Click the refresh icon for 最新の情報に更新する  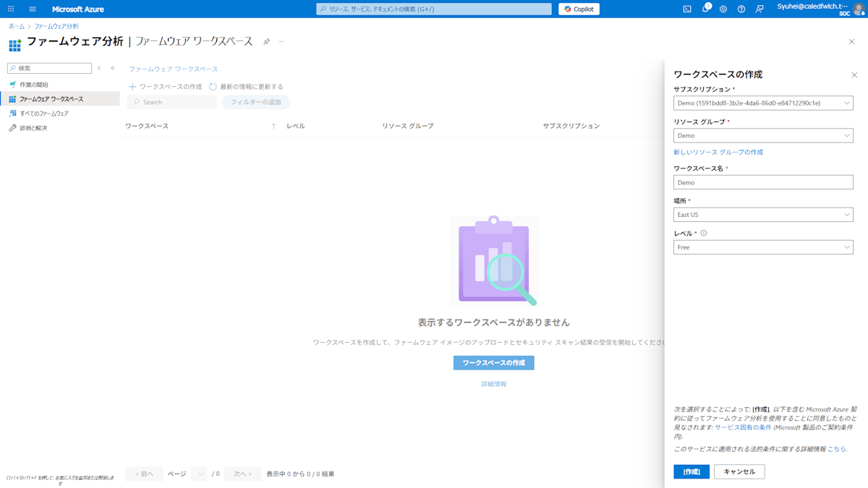pos(213,87)
